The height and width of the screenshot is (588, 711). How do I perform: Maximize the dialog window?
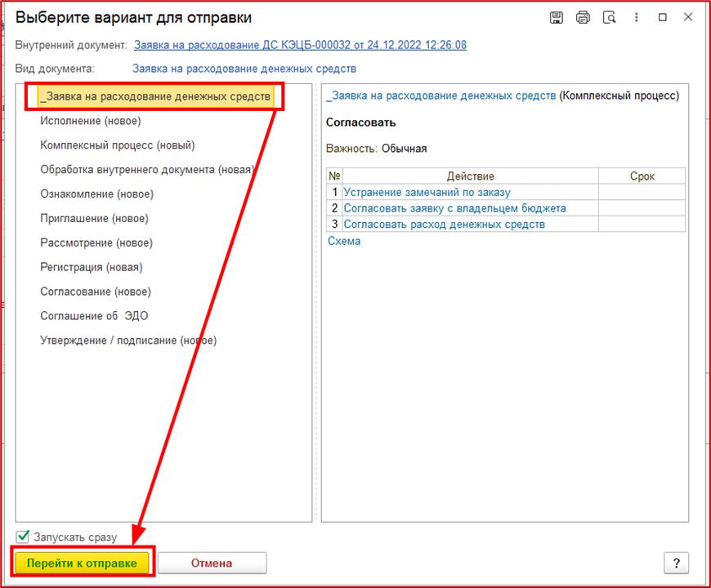tap(663, 17)
